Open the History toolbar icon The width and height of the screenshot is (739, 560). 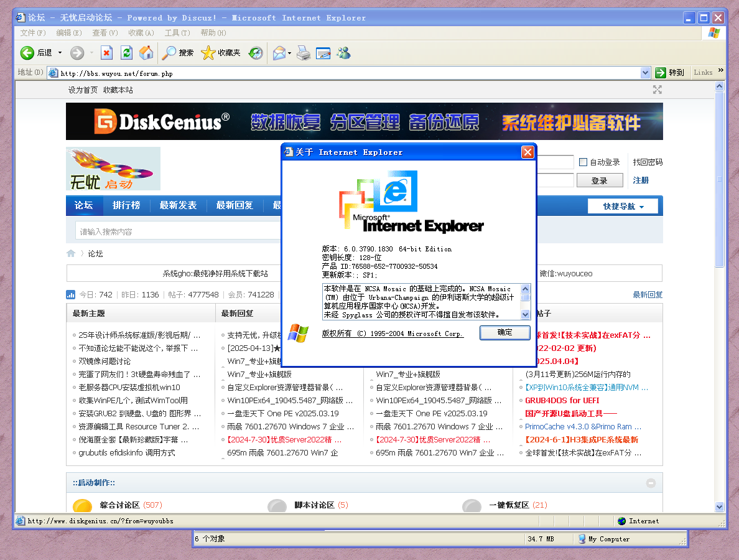point(256,53)
